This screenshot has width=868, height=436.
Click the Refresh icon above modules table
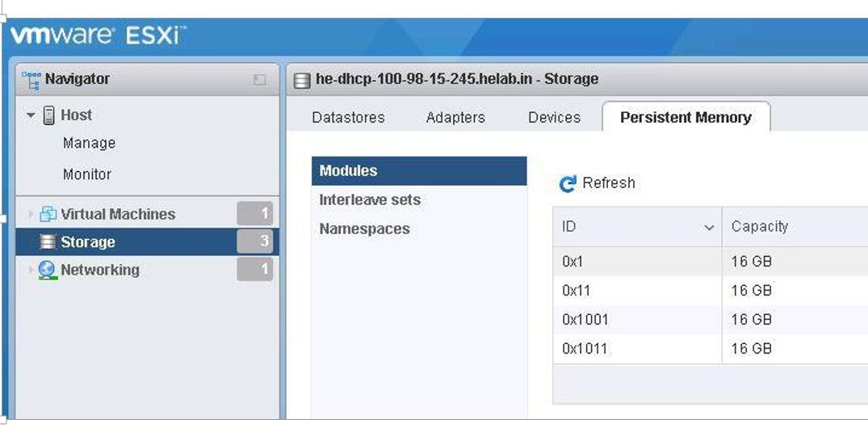coord(568,184)
